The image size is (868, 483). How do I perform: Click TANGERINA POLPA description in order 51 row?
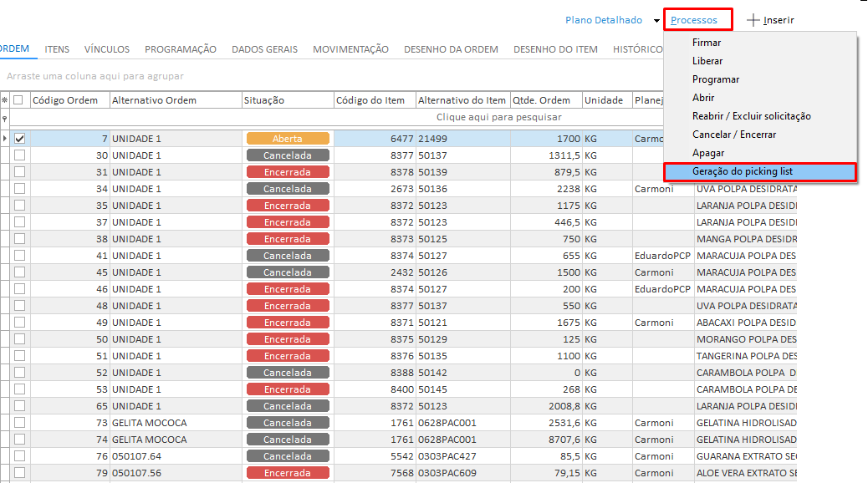coord(747,356)
